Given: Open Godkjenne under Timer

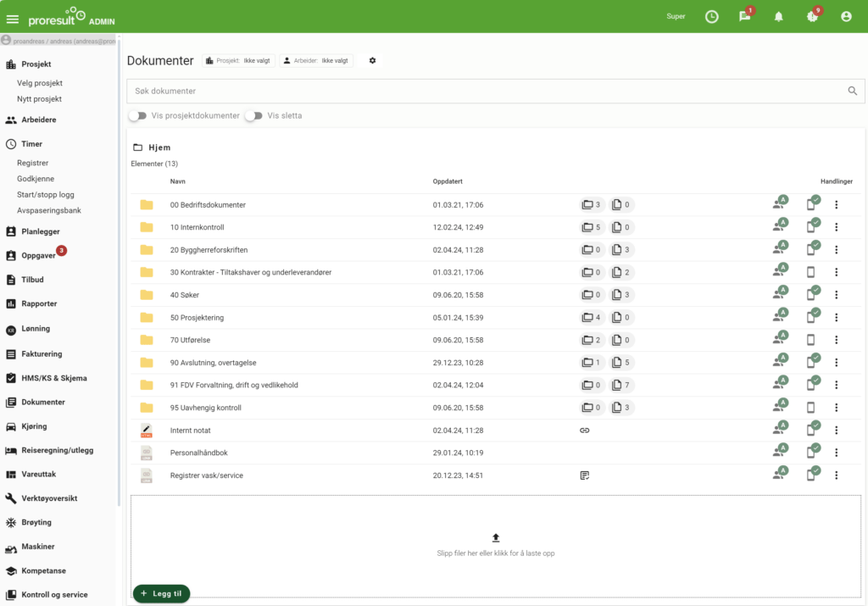Looking at the screenshot, I should pos(36,179).
